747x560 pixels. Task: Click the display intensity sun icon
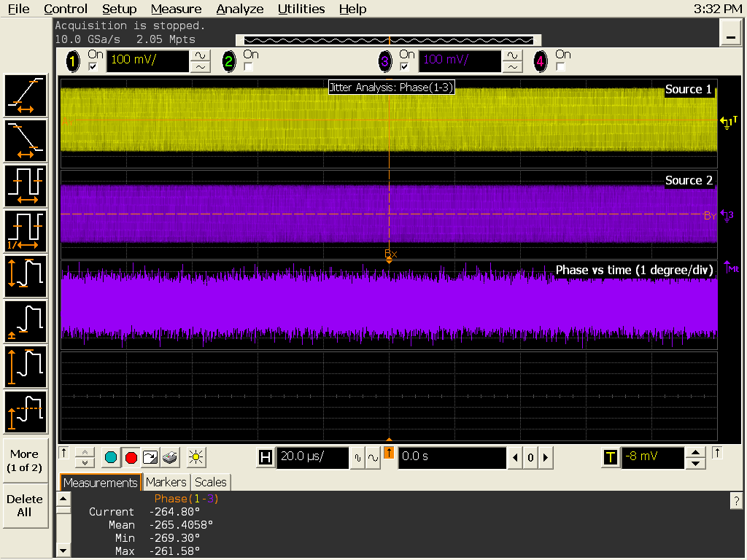[x=194, y=458]
